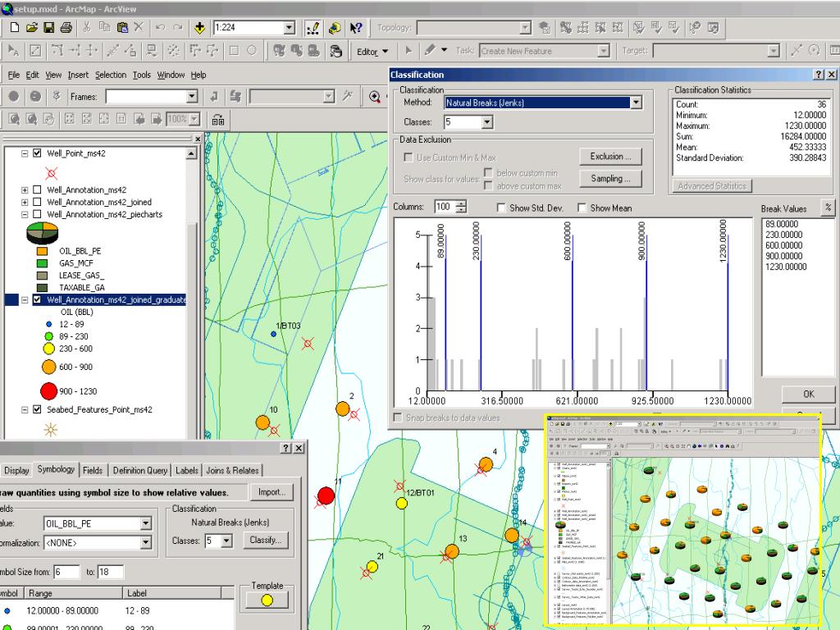Click the Exclusion ... button
The image size is (840, 630).
pyautogui.click(x=610, y=157)
